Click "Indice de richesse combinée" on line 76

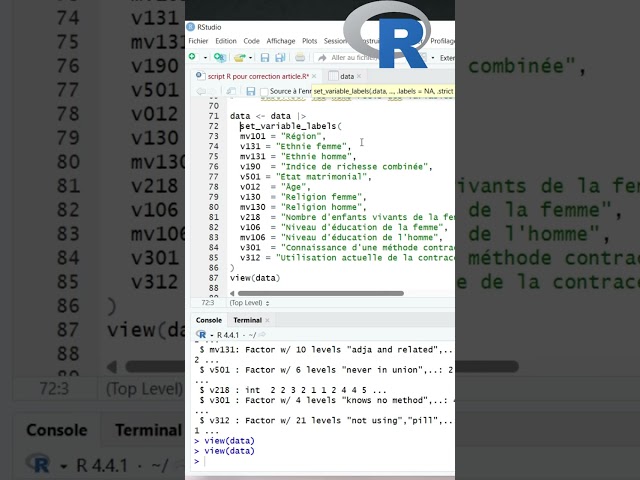pos(354,167)
